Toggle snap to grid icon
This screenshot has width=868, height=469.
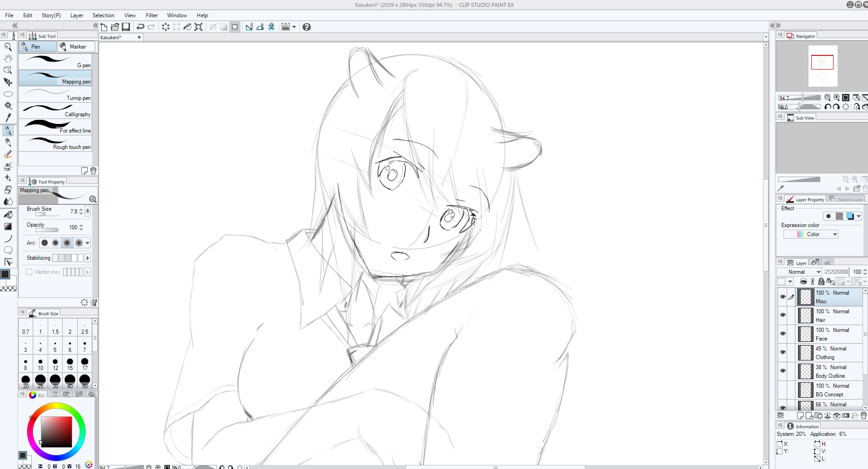click(271, 27)
